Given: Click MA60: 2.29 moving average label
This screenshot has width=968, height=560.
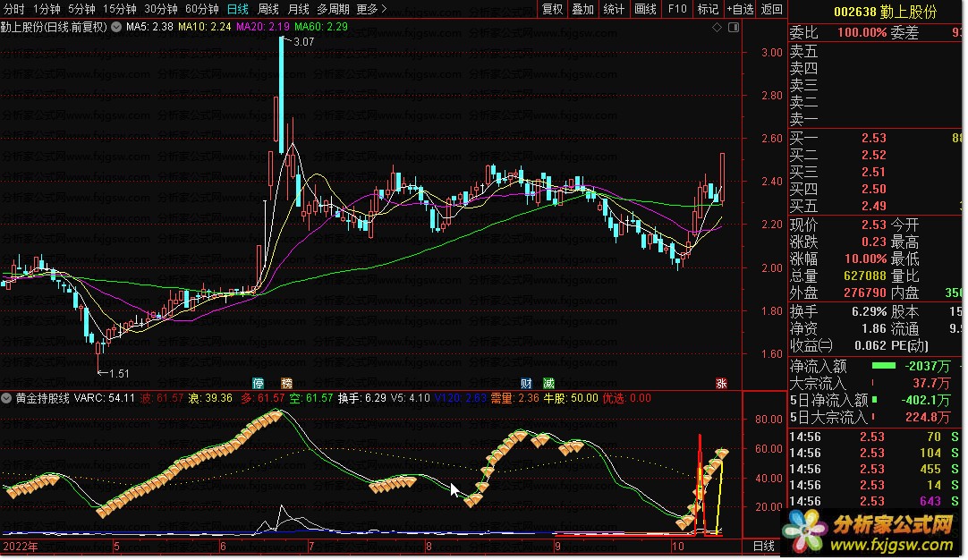Looking at the screenshot, I should (321, 27).
